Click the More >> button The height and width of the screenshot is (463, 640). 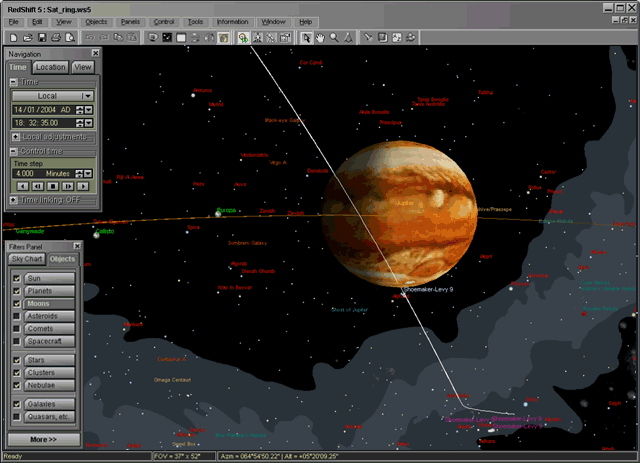coord(44,439)
